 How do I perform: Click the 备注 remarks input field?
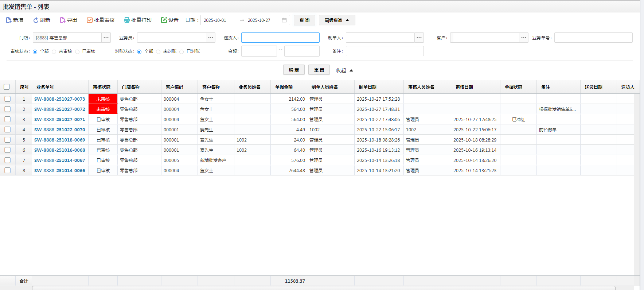point(385,51)
